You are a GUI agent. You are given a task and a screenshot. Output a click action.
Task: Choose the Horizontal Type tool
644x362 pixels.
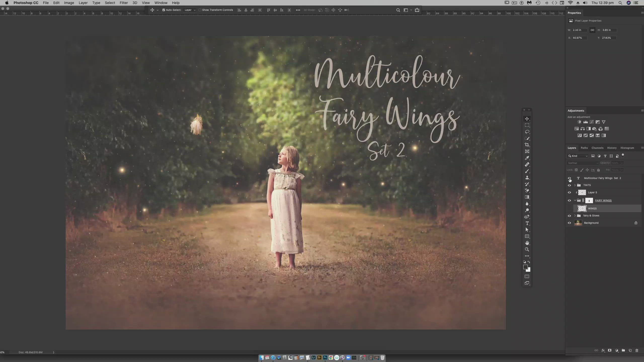click(x=527, y=223)
